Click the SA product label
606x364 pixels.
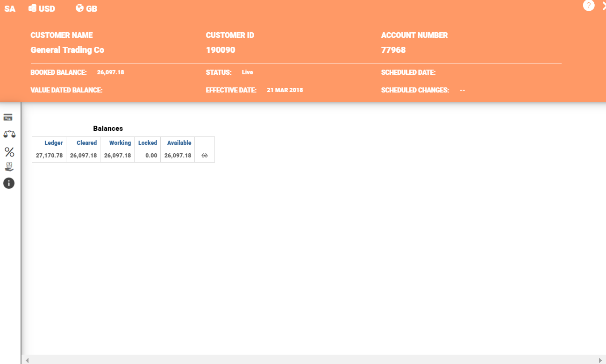(10, 9)
